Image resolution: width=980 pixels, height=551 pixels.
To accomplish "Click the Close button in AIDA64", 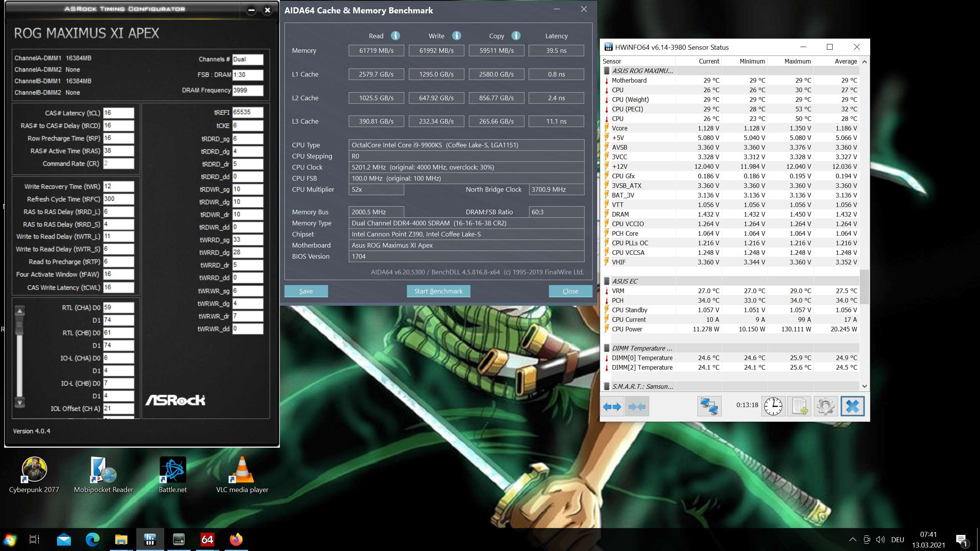I will 570,291.
